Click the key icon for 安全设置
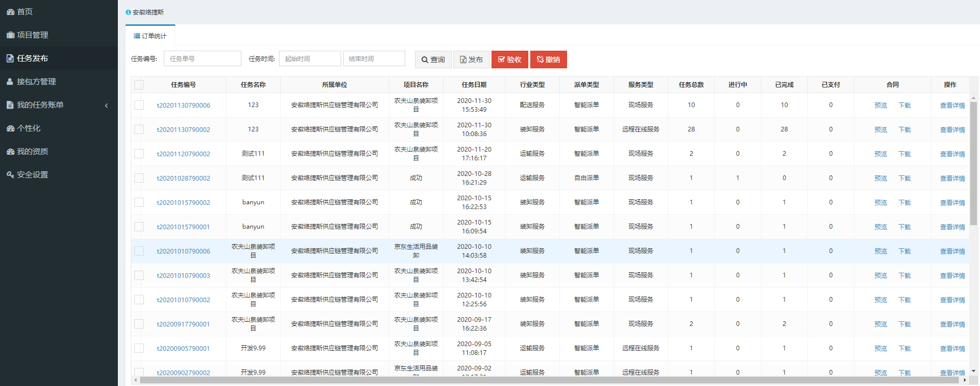 tap(10, 175)
